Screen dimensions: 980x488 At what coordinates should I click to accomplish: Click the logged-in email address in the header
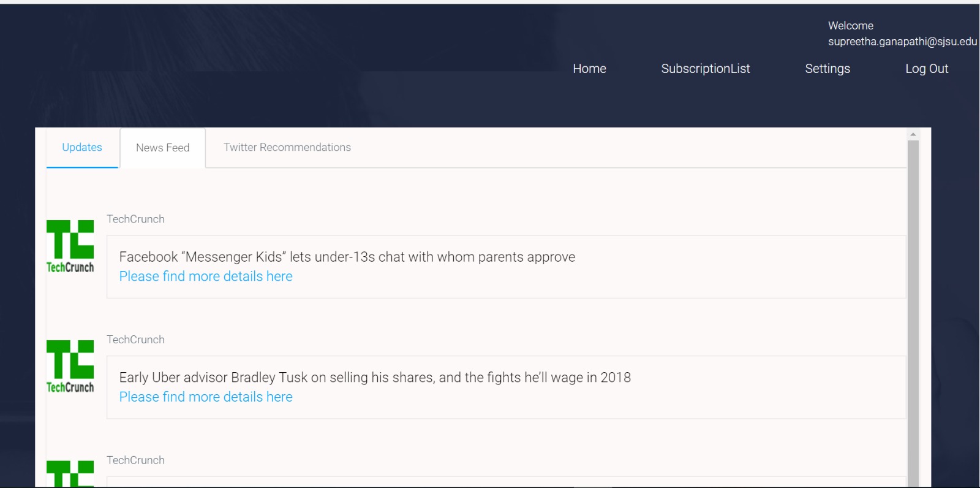coord(902,42)
